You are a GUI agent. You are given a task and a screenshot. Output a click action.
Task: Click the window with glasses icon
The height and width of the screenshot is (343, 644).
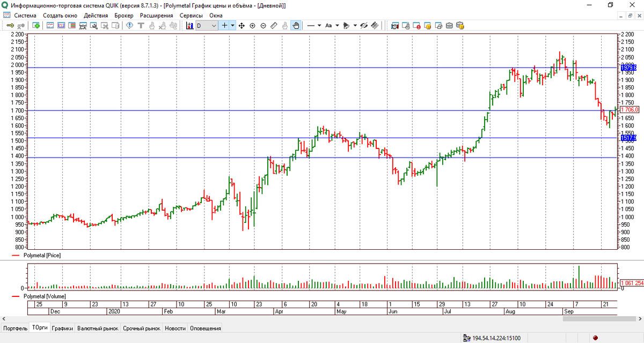pyautogui.click(x=83, y=25)
